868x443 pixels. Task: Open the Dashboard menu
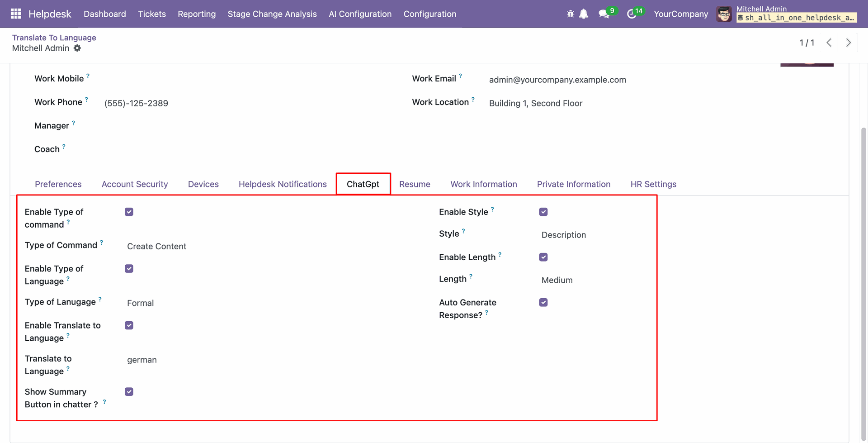105,14
